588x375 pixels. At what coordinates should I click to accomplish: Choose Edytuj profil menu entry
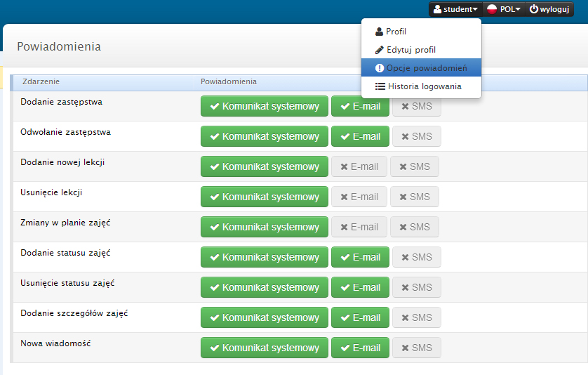[x=410, y=50]
